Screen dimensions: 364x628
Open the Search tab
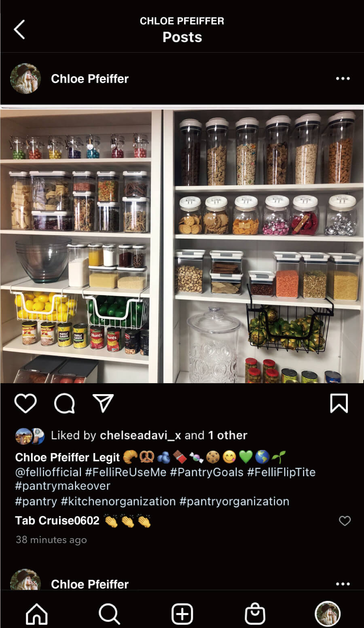109,614
